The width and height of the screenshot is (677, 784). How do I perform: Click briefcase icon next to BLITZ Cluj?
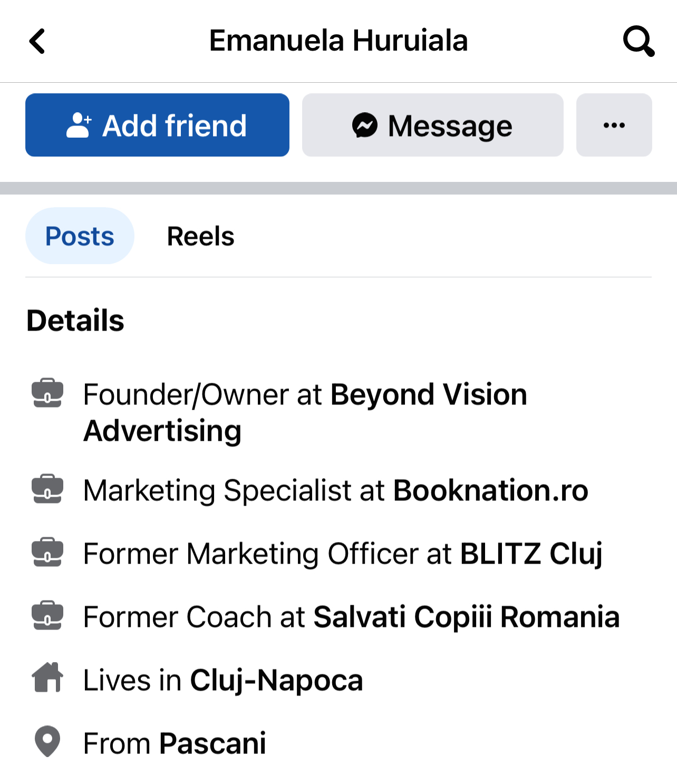tap(47, 552)
